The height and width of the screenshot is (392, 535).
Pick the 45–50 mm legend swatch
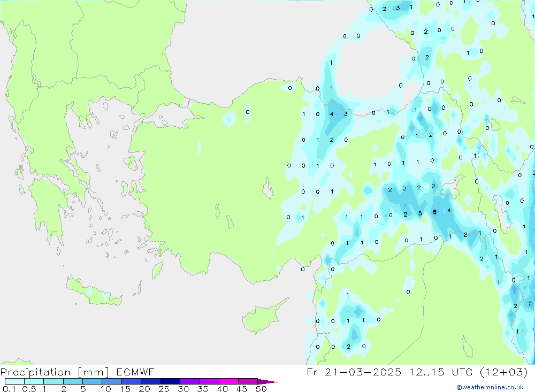point(248,381)
